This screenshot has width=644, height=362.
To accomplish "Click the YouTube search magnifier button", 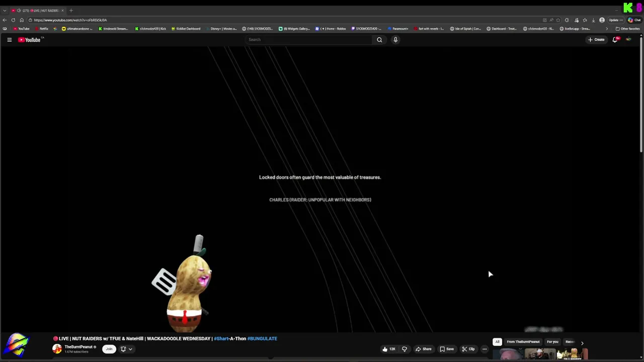I will coord(379,40).
